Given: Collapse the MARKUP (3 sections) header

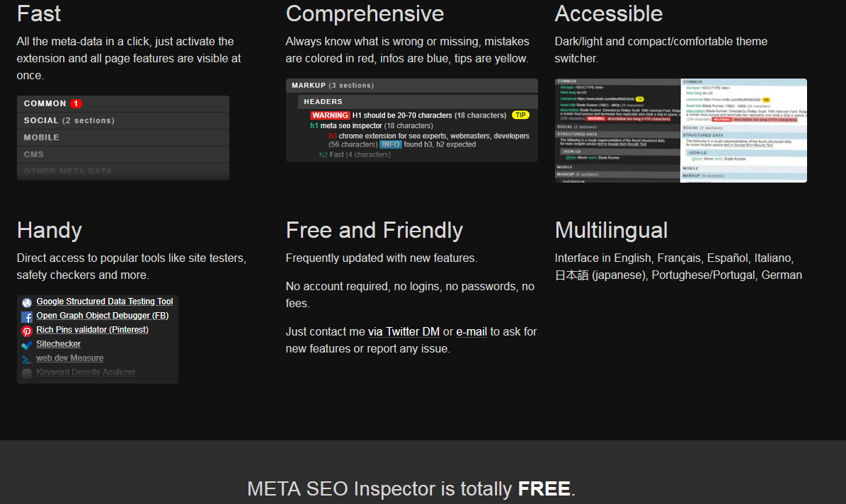Looking at the screenshot, I should tap(411, 85).
